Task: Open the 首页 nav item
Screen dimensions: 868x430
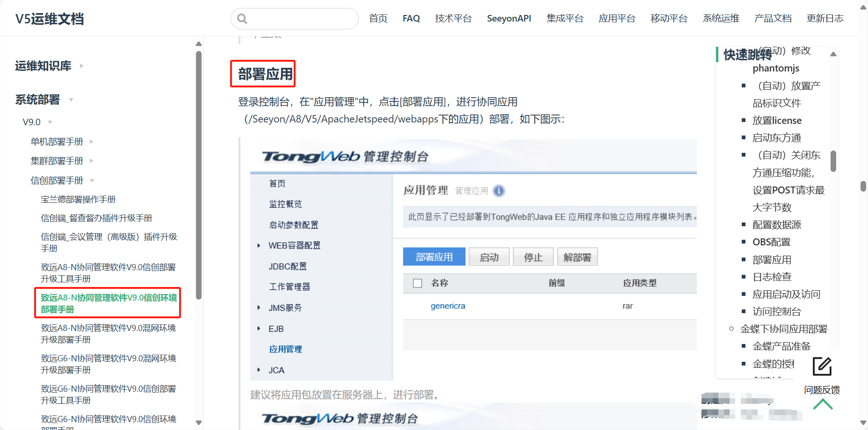Action: [378, 18]
